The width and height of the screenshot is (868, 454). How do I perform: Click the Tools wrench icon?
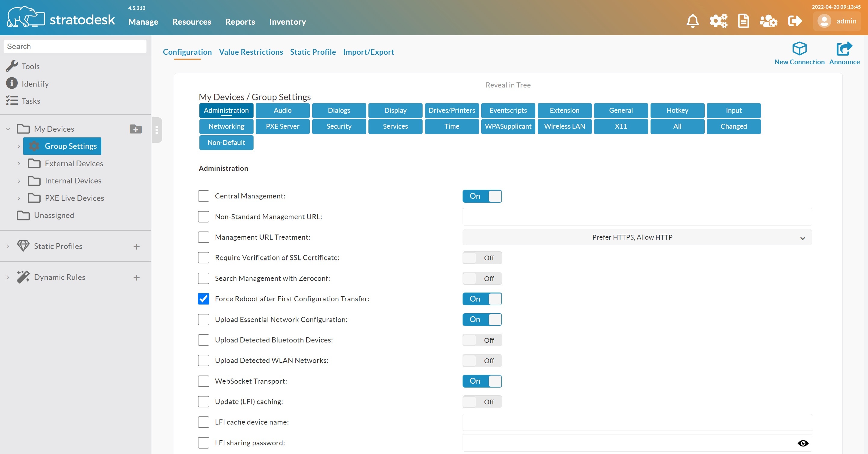pos(12,66)
